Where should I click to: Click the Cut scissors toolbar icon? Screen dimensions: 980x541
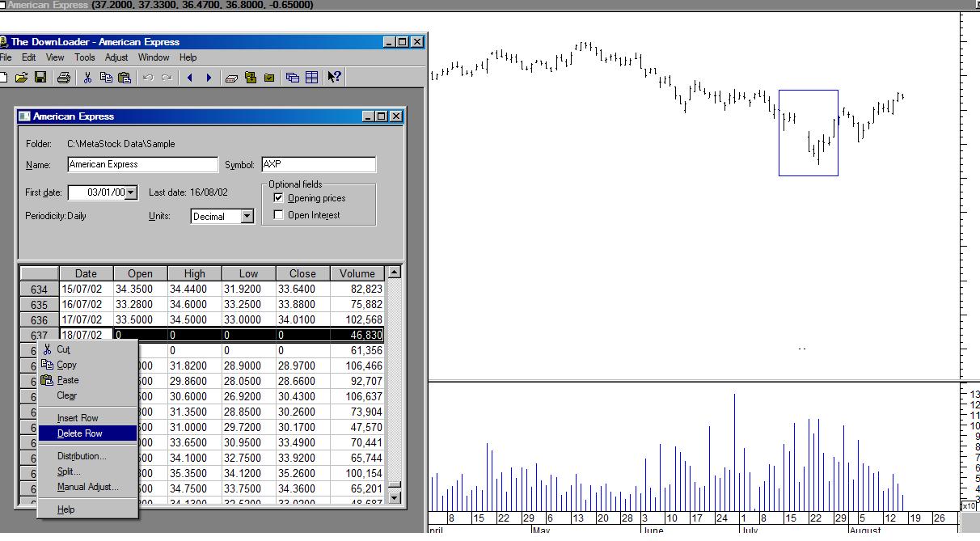tap(88, 78)
